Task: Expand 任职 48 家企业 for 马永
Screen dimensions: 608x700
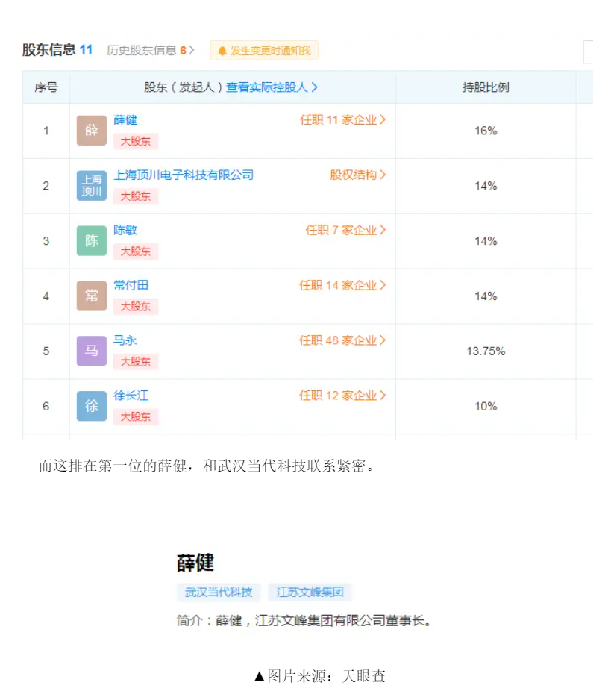Action: coord(342,340)
